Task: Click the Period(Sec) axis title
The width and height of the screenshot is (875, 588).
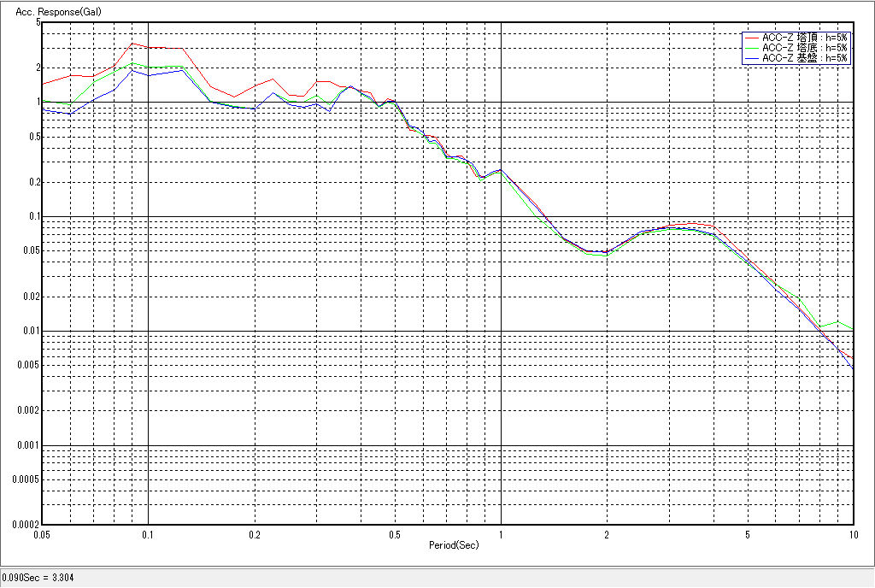Action: (454, 544)
